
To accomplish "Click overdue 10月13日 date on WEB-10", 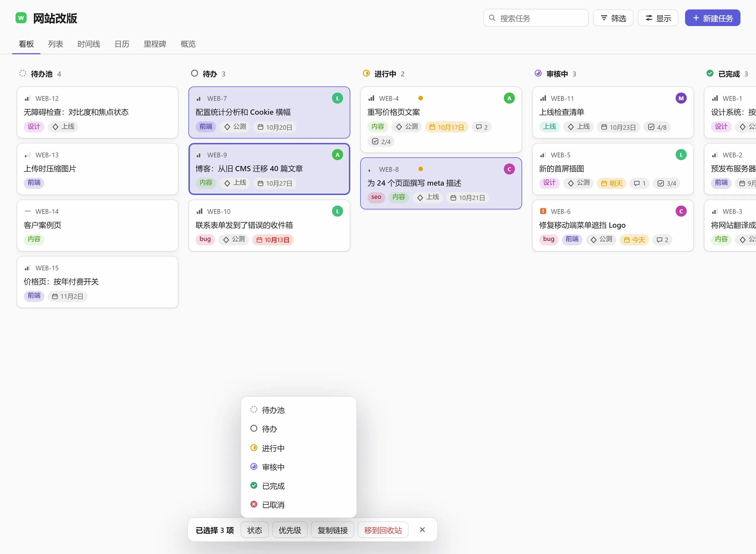I will [273, 240].
